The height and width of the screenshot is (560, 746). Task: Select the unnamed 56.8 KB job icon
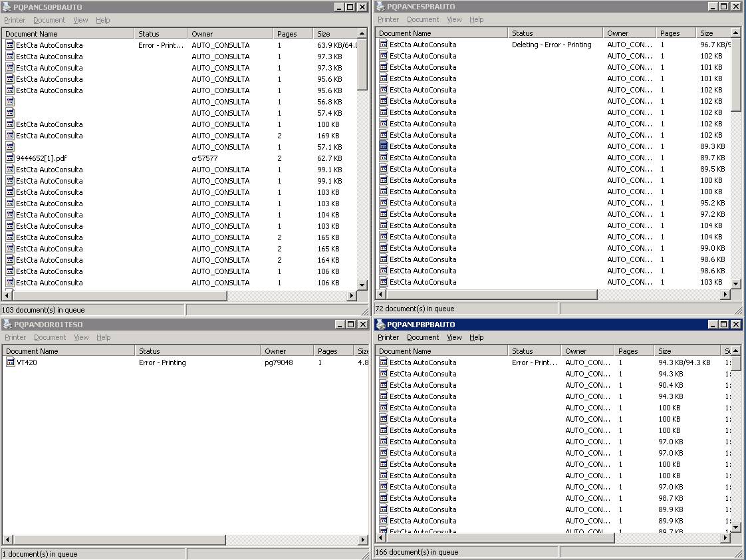click(x=10, y=102)
